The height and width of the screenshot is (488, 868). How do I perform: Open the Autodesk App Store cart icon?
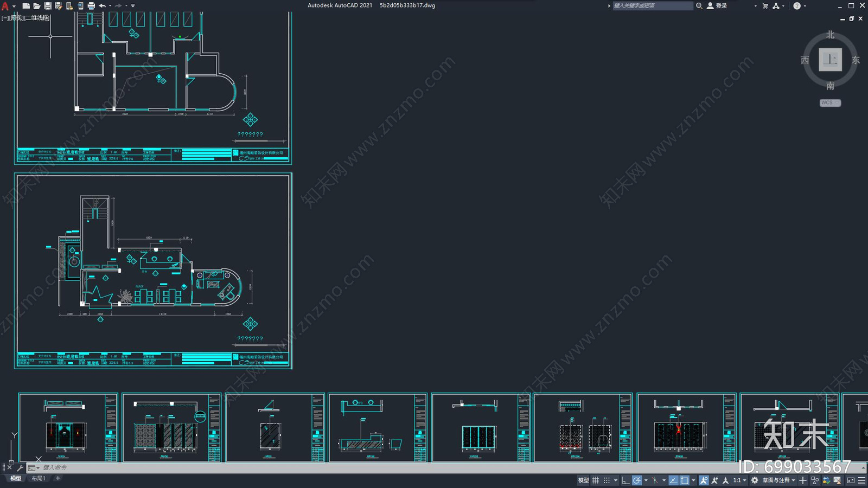click(765, 6)
